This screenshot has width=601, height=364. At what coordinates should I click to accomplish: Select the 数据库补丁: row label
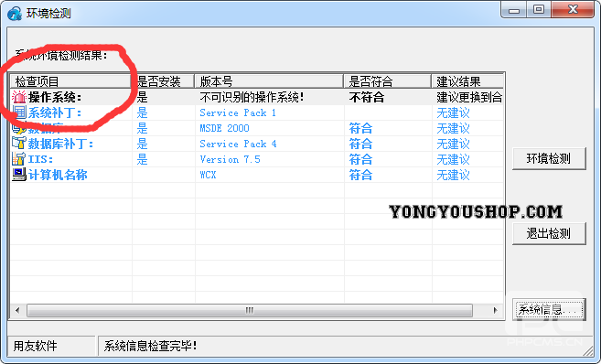[60, 144]
